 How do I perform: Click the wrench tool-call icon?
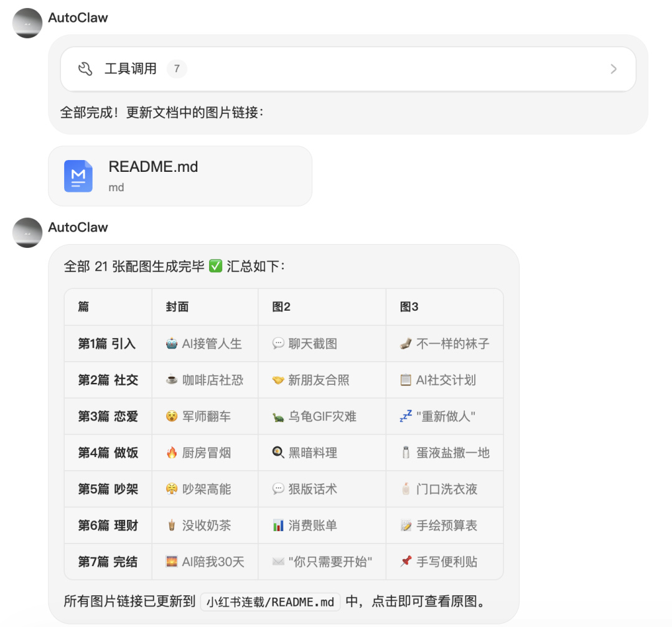tap(85, 69)
